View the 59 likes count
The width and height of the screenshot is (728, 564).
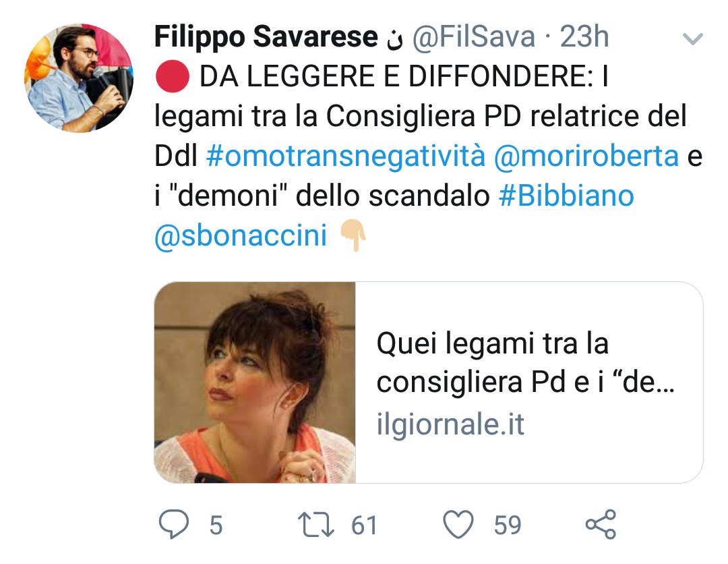click(508, 525)
